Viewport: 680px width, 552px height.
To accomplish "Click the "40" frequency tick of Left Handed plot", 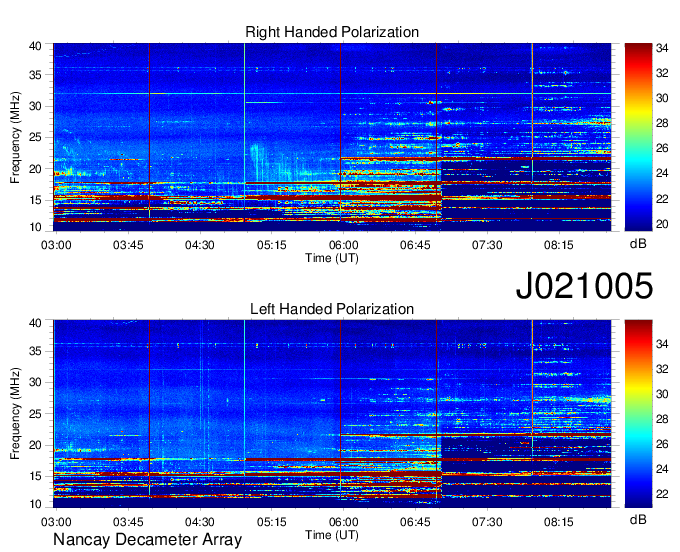I will pyautogui.click(x=35, y=323).
